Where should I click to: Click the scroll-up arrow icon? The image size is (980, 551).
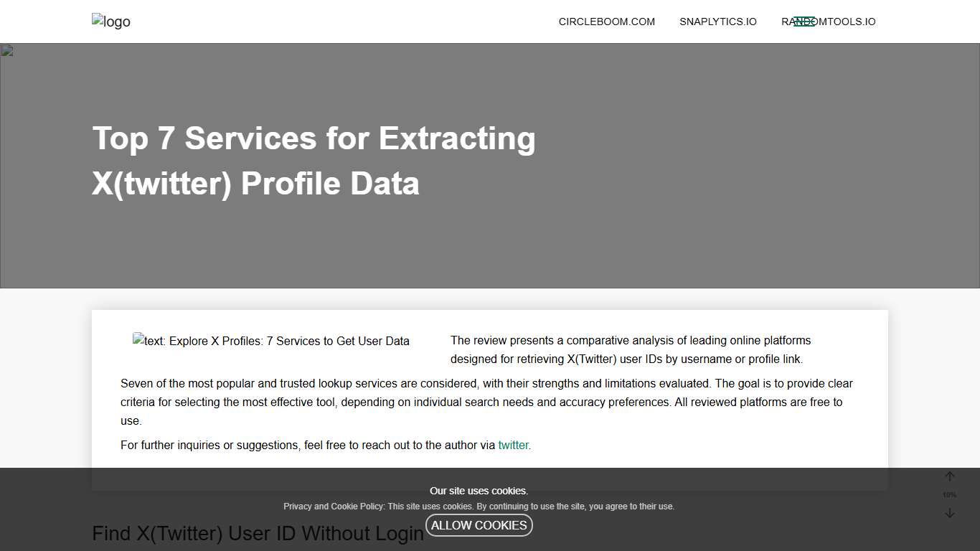pyautogui.click(x=950, y=477)
